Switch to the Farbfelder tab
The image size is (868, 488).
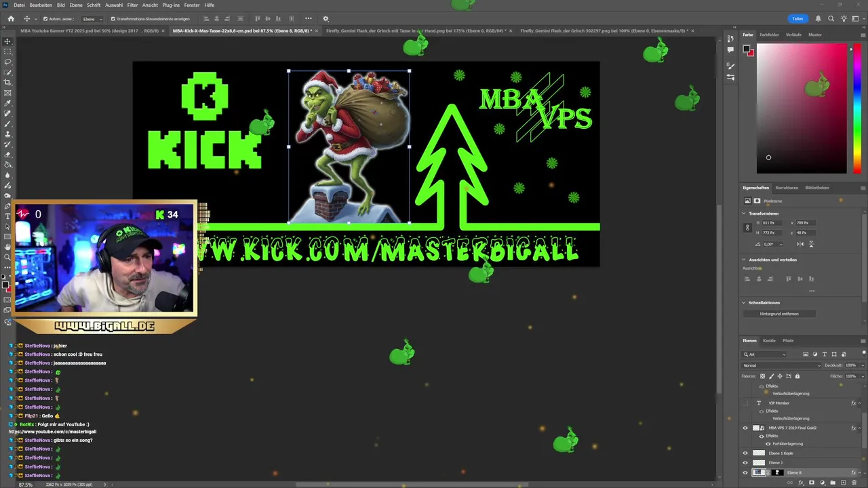pos(769,35)
